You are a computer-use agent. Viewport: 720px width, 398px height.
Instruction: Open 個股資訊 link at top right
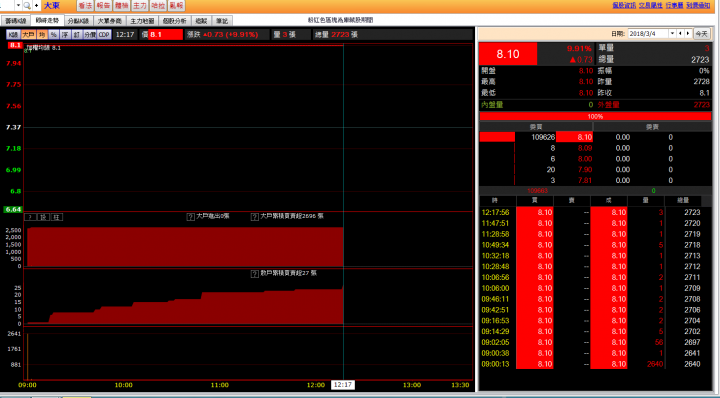tap(624, 6)
